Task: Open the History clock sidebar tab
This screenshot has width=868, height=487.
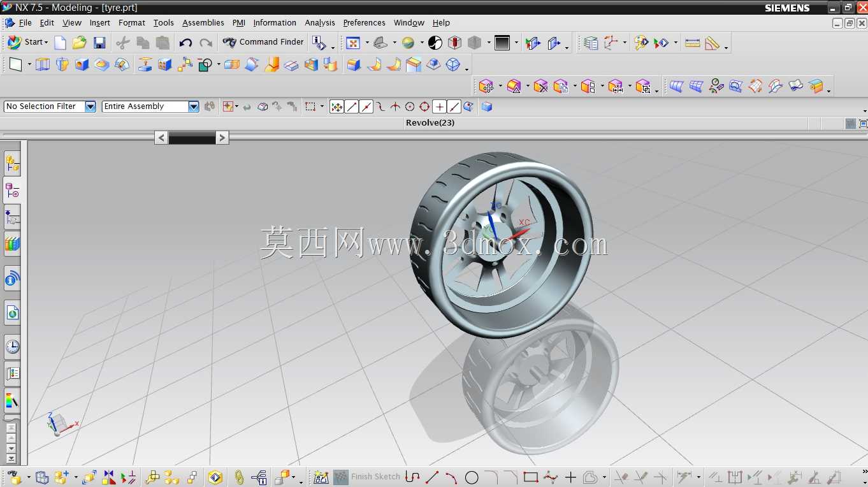Action: (x=12, y=346)
